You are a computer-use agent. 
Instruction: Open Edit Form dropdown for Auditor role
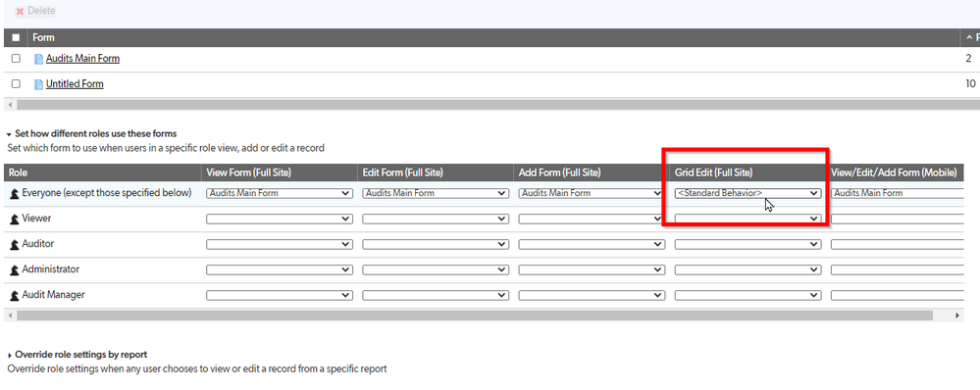click(x=436, y=245)
